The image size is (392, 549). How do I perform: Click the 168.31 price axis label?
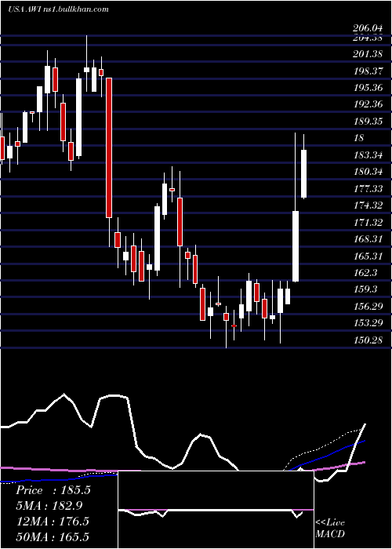point(368,238)
